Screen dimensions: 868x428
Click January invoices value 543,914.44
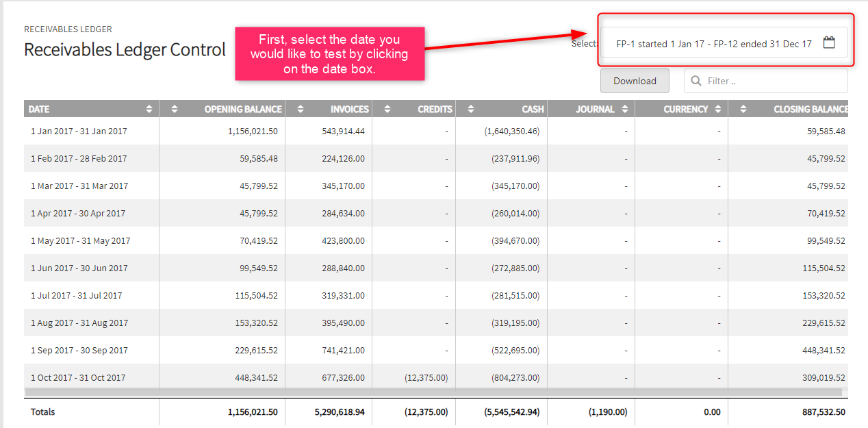[343, 131]
